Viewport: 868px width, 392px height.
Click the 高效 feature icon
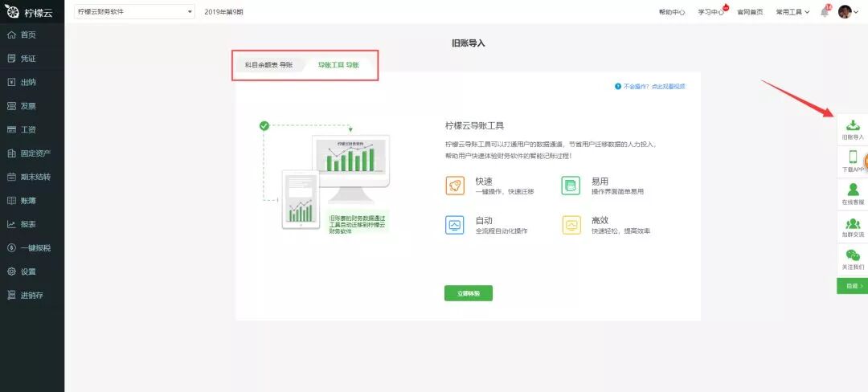571,225
